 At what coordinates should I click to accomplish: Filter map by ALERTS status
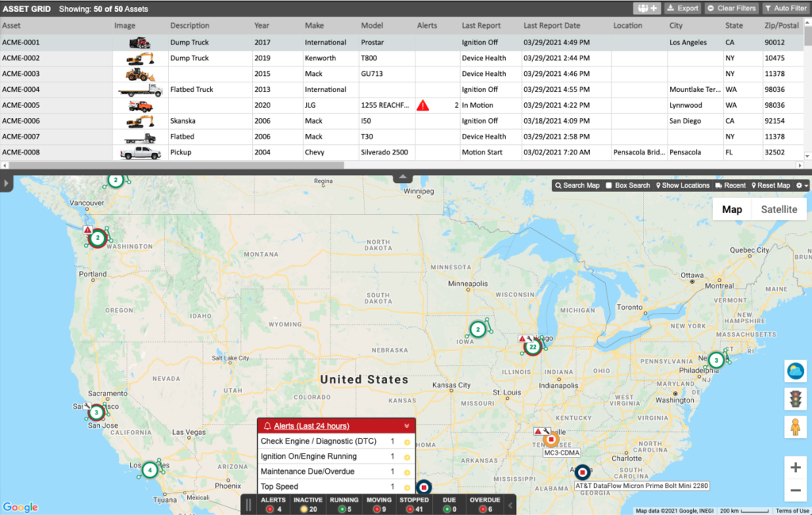pyautogui.click(x=273, y=505)
